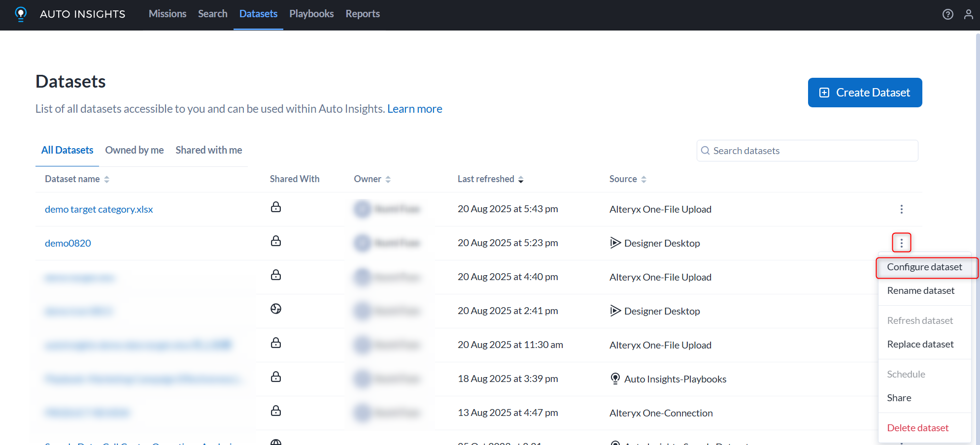Click the lock icon in demo0820 row

click(x=276, y=241)
